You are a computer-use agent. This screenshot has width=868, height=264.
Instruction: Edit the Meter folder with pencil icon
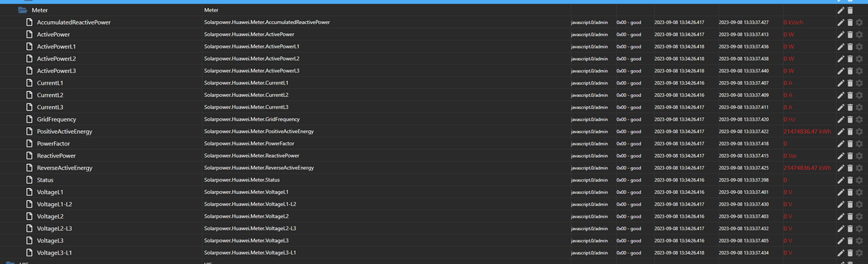click(x=841, y=11)
